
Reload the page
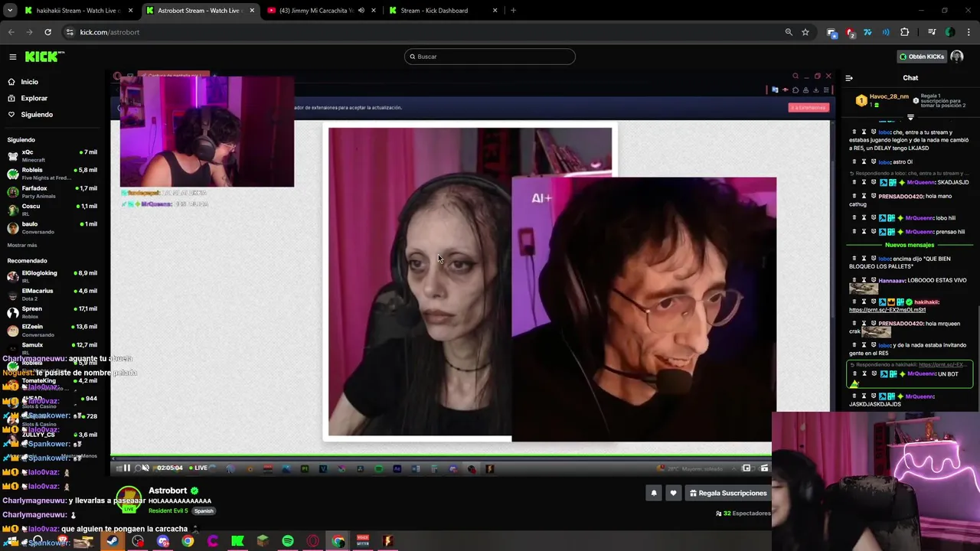[x=47, y=32]
